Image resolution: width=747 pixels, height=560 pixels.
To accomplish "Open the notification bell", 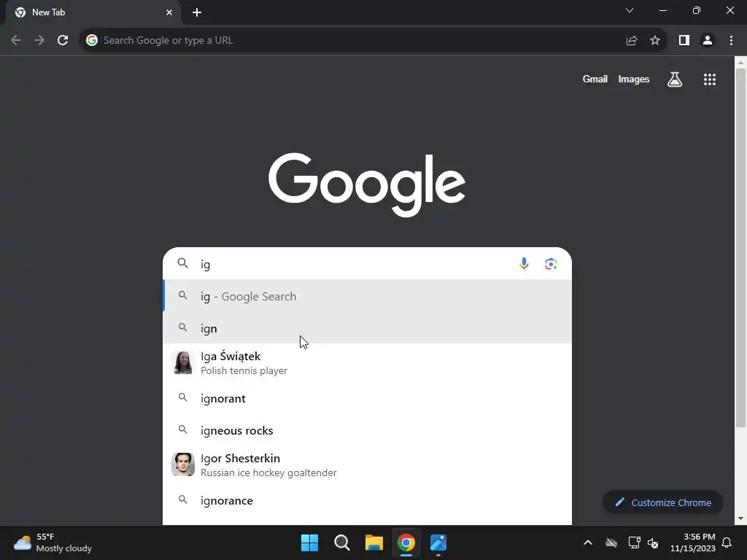I will click(727, 542).
